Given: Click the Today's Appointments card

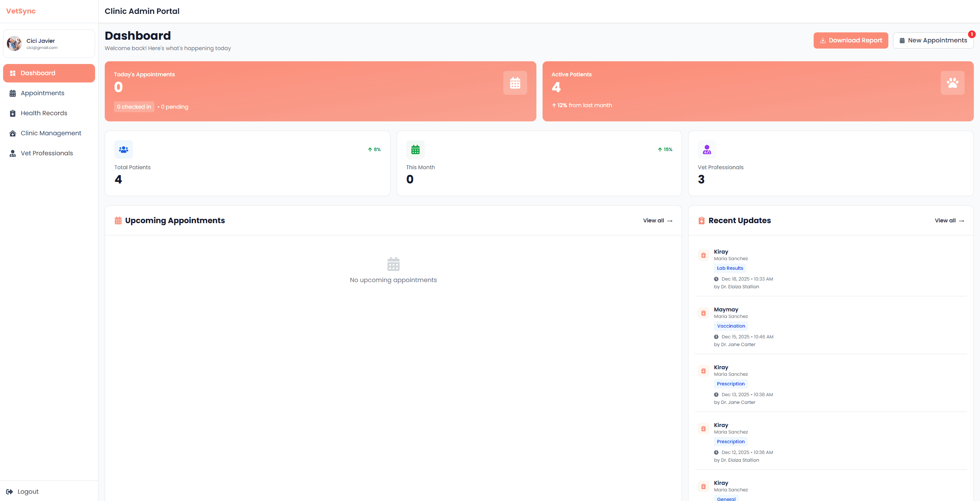Looking at the screenshot, I should click(320, 91).
